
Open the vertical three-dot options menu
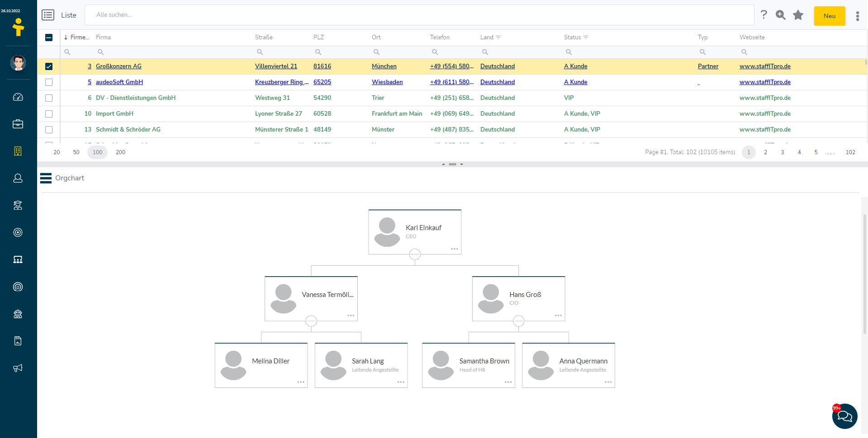coord(857,16)
